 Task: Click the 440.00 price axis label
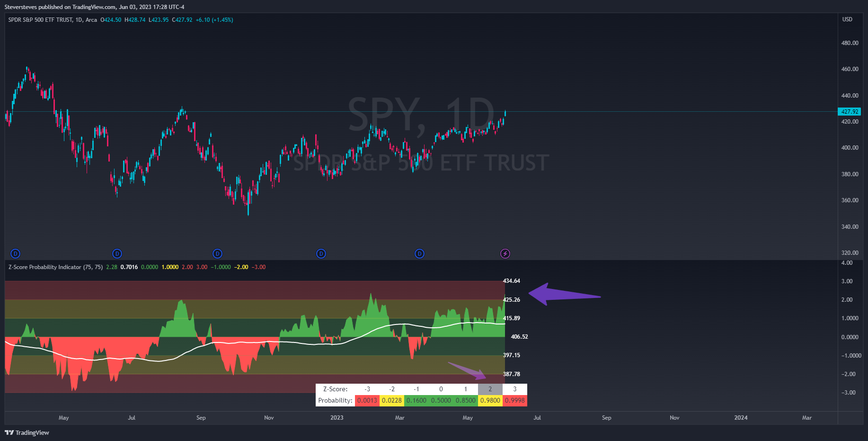850,96
